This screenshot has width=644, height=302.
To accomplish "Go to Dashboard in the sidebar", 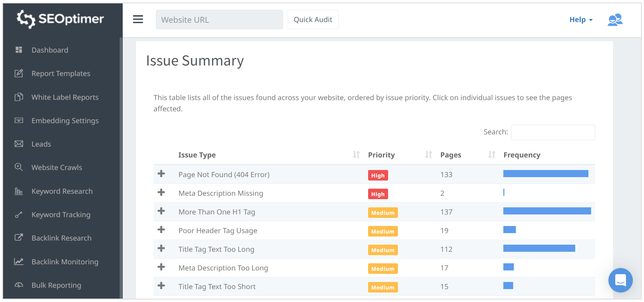I will [x=50, y=50].
